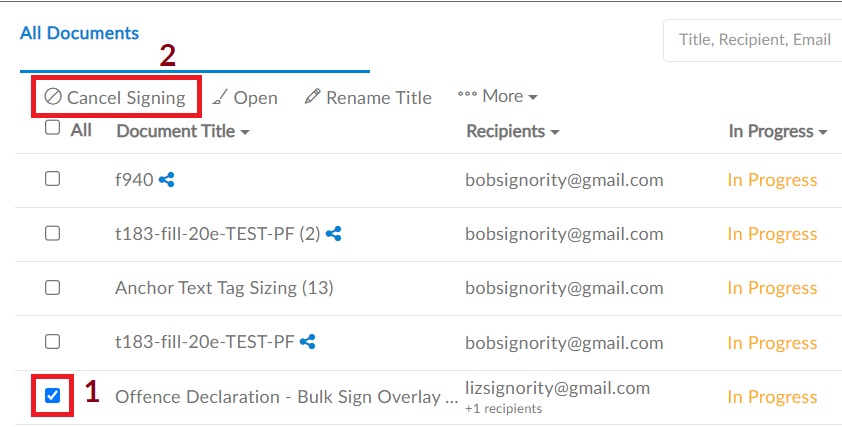842x427 pixels.
Task: Uncheck the Offence Declaration document checkbox
Action: coord(52,396)
